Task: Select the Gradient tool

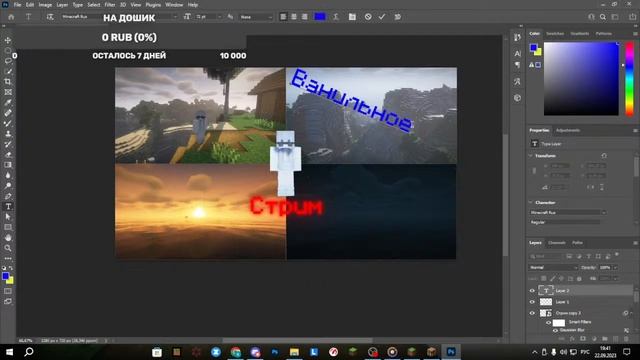Action: coord(8,165)
